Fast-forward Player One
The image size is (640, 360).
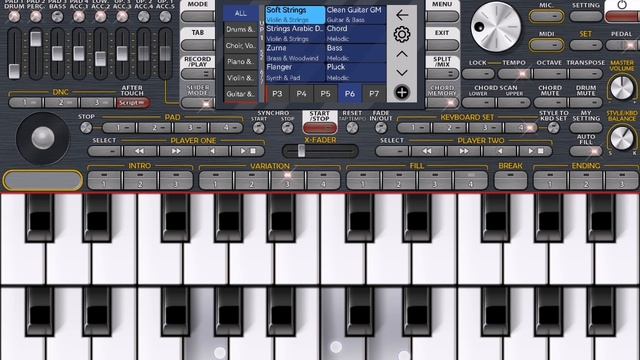coord(176,151)
